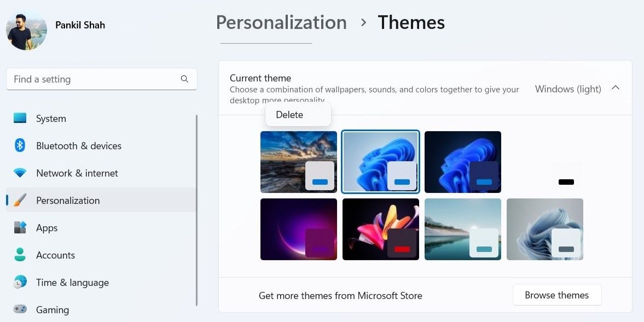Click the Windows (light) theme label
644x322 pixels.
[568, 89]
